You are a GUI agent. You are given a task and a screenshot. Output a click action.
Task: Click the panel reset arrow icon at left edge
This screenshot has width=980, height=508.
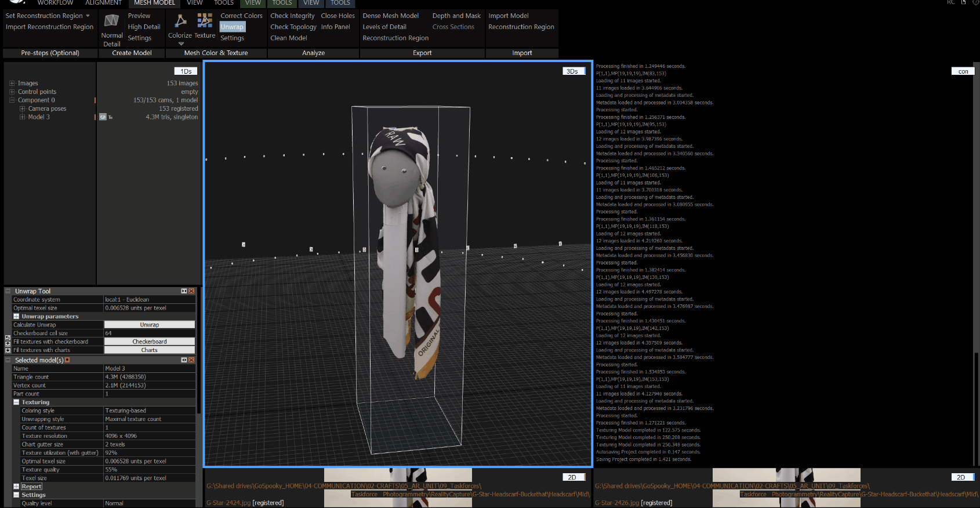[x=8, y=338]
